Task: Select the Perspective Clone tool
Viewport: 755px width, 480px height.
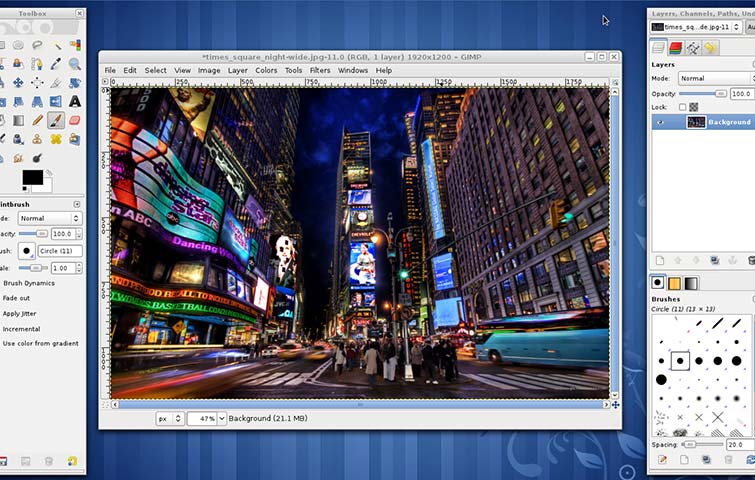Action: pos(75,139)
